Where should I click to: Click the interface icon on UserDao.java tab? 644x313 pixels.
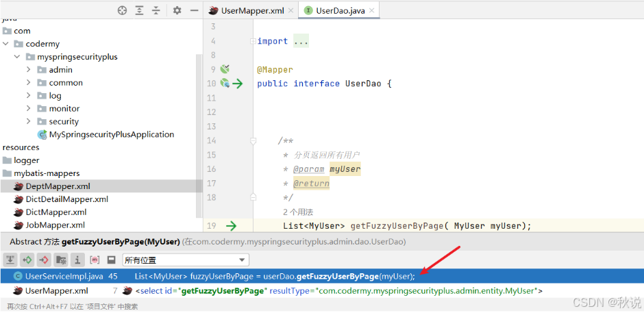(x=308, y=11)
